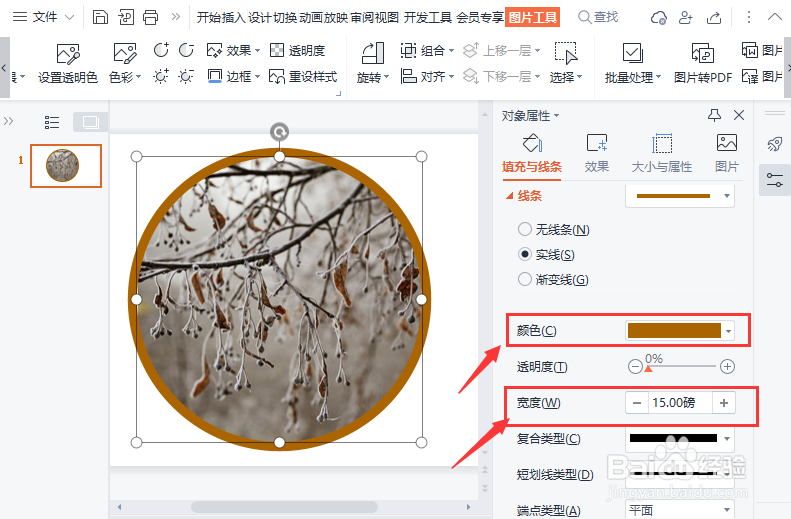Image resolution: width=791 pixels, height=519 pixels.
Task: Switch to the 开始 ribbon tab
Action: point(209,18)
